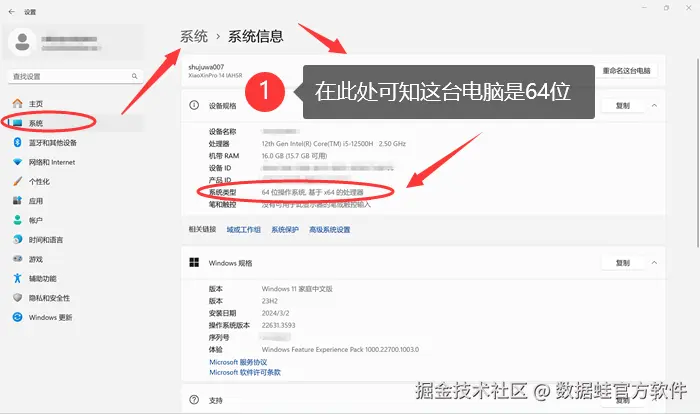Focus the 查找设置 search box
700x414 pixels.
click(75, 76)
